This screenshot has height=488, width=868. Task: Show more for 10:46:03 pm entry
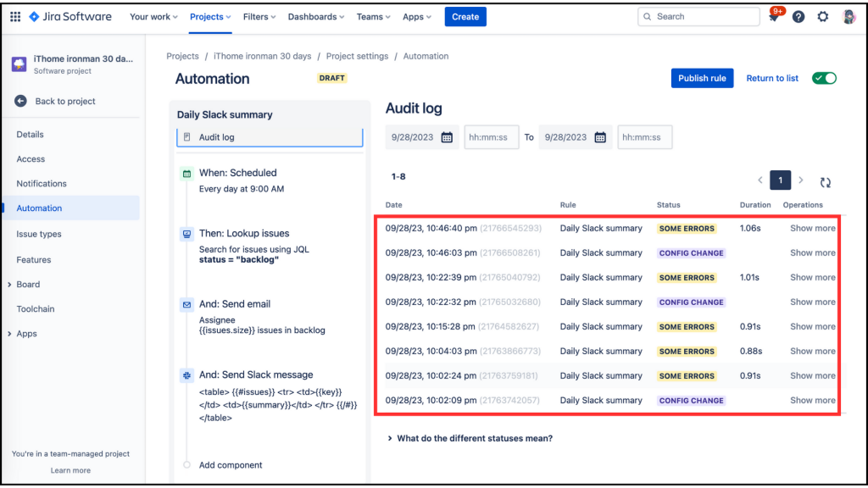[813, 252]
